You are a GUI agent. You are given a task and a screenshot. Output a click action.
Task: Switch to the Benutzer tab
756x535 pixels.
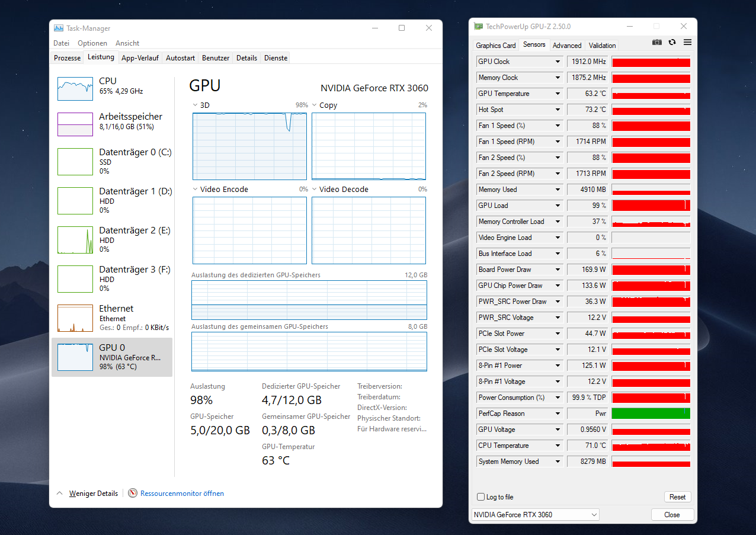216,57
